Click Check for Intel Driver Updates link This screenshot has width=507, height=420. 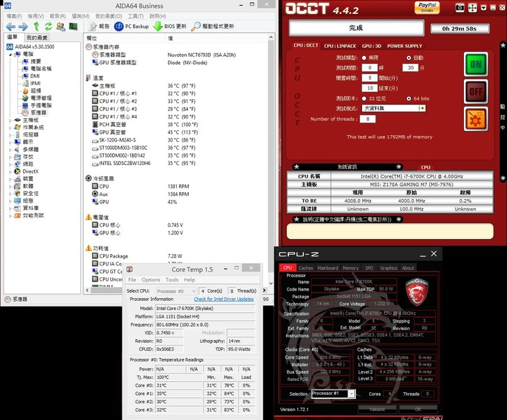223,299
